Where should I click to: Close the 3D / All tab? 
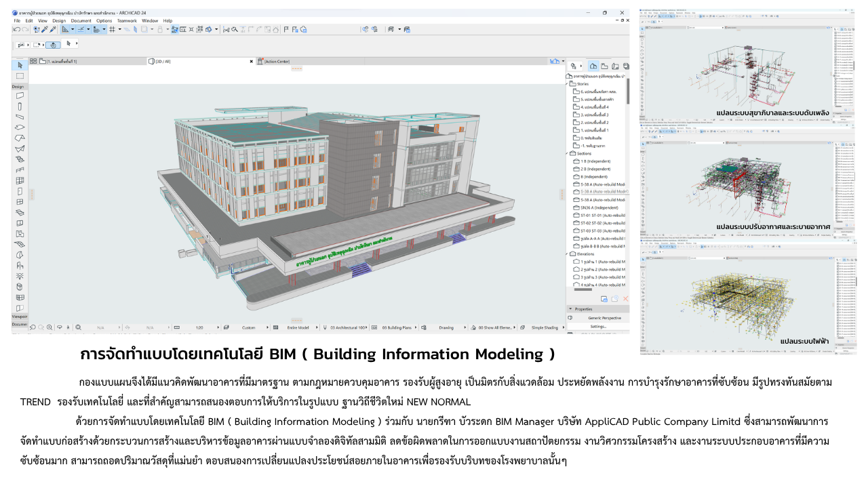click(x=251, y=61)
